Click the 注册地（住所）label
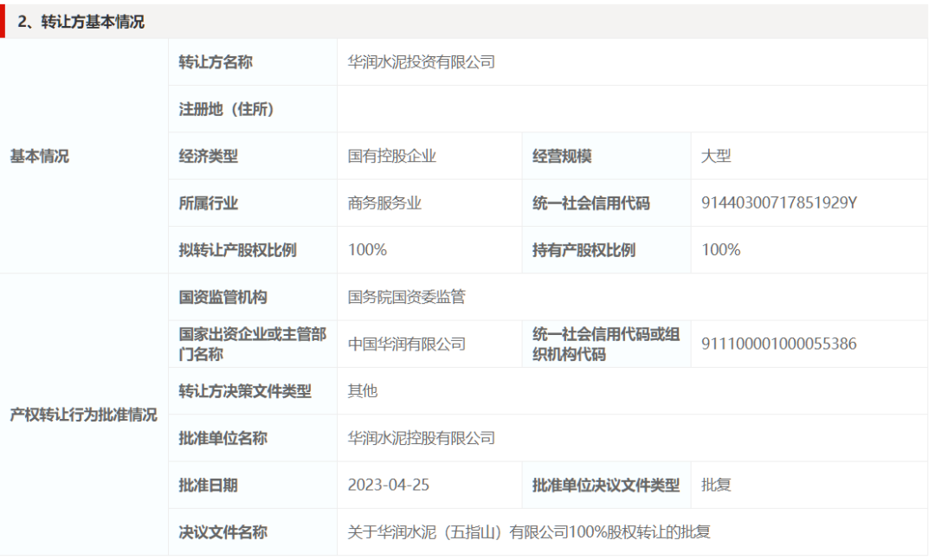This screenshot has height=560, width=935. click(227, 109)
